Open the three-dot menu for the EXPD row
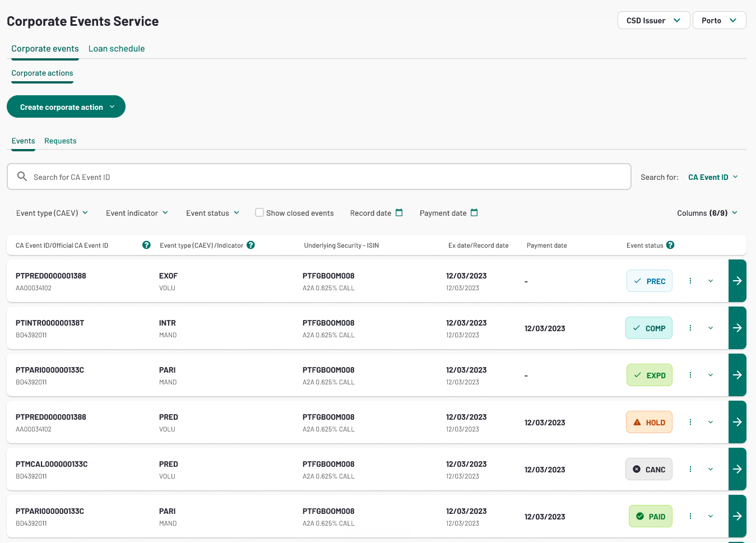This screenshot has height=543, width=756. pos(690,375)
